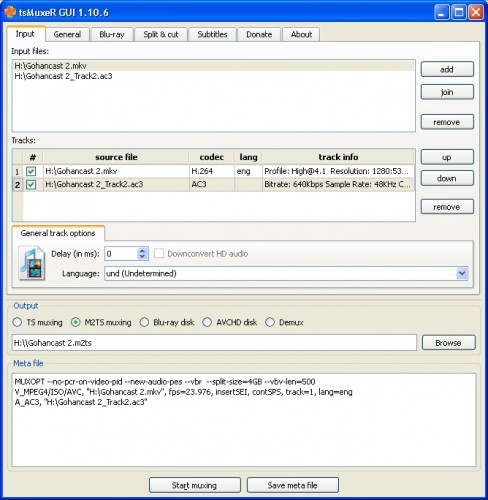Click the add input file button

coord(447,69)
